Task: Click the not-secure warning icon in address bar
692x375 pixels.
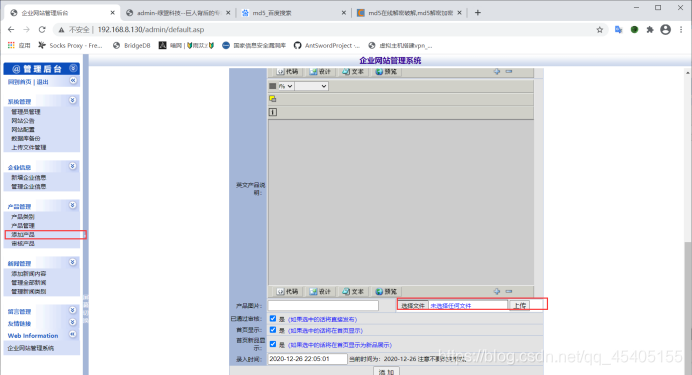Action: (x=61, y=30)
